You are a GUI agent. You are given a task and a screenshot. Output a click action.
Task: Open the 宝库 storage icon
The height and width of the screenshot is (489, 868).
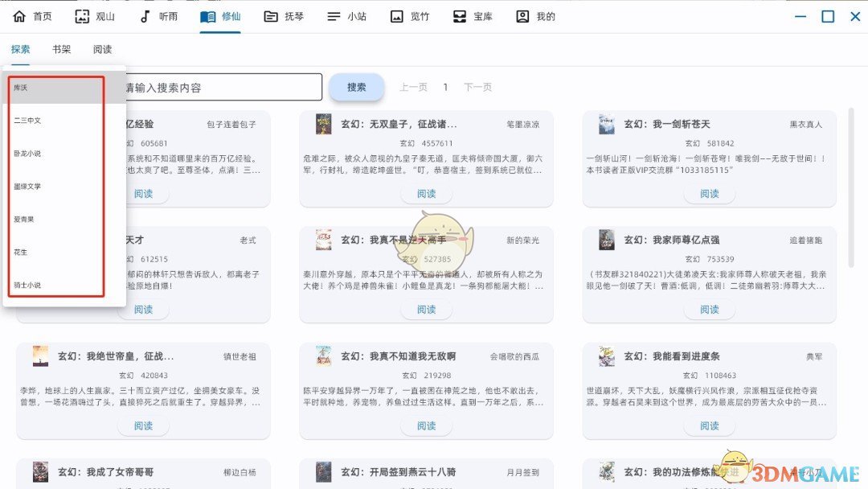(x=460, y=16)
